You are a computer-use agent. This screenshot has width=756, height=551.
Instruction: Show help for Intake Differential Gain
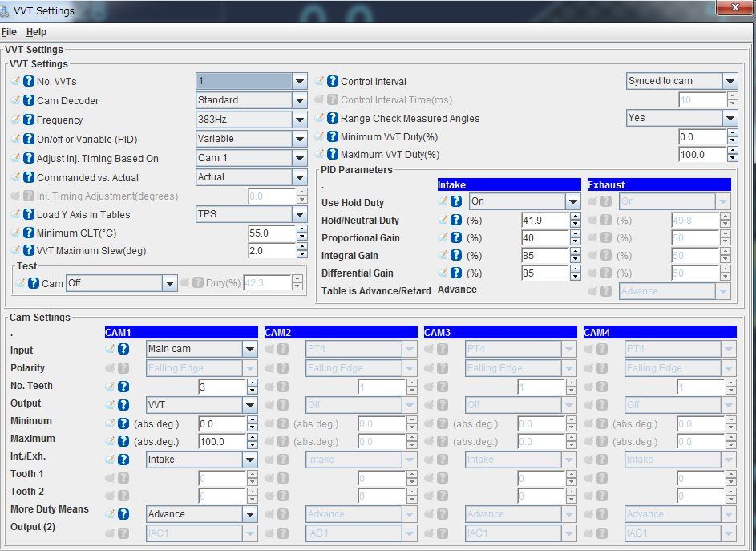[x=456, y=273]
